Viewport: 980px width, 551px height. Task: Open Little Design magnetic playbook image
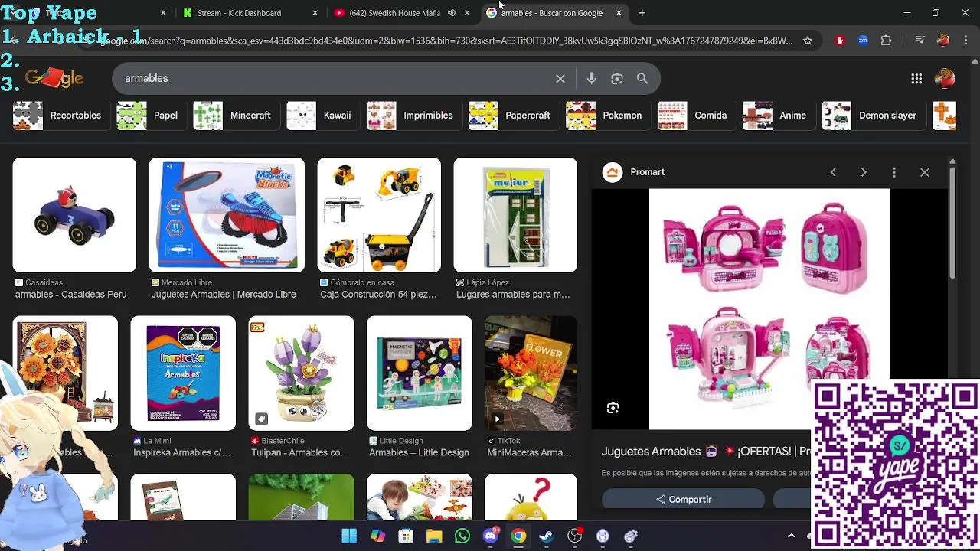(420, 373)
